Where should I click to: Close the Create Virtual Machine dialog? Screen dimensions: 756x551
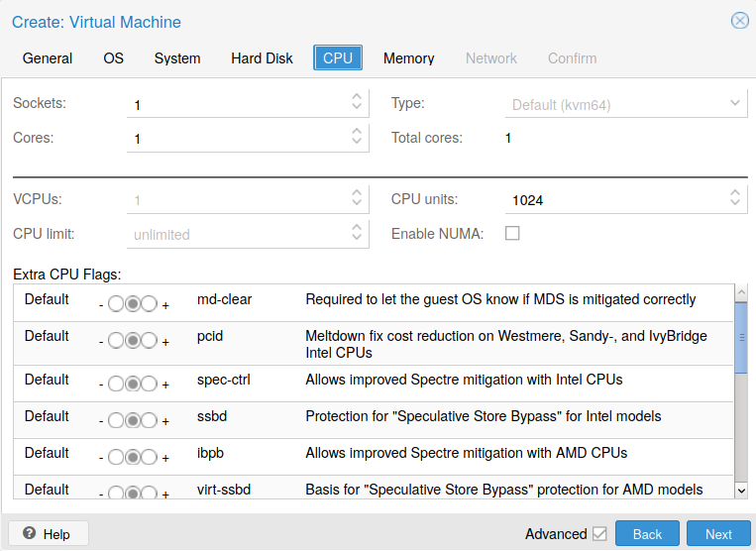pyautogui.click(x=739, y=21)
